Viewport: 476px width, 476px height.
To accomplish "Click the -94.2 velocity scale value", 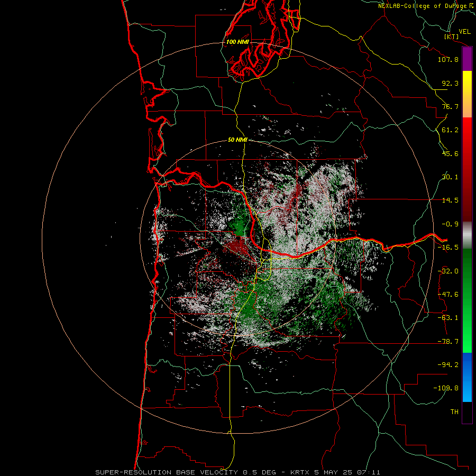I will (x=448, y=364).
